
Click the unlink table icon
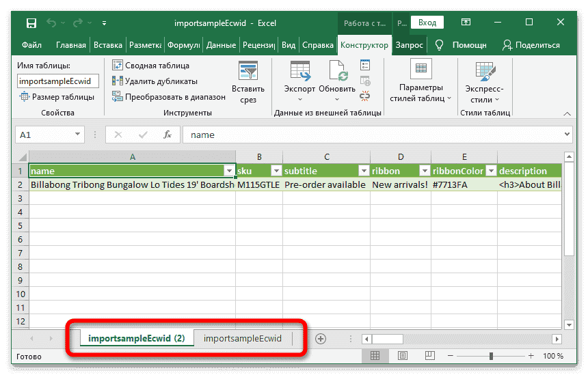[365, 96]
